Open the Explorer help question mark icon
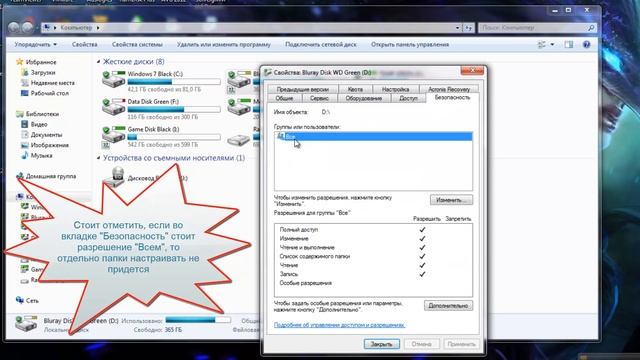The image size is (640, 360). pos(587,44)
